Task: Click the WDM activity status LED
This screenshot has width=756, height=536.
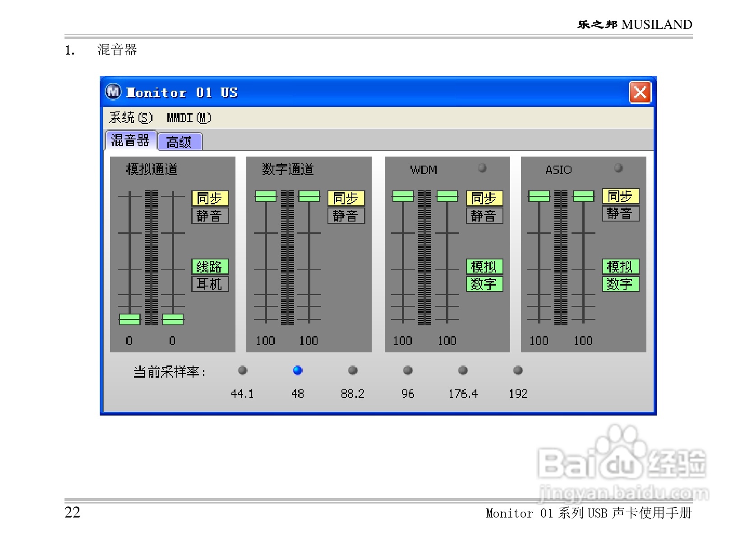Action: point(482,168)
